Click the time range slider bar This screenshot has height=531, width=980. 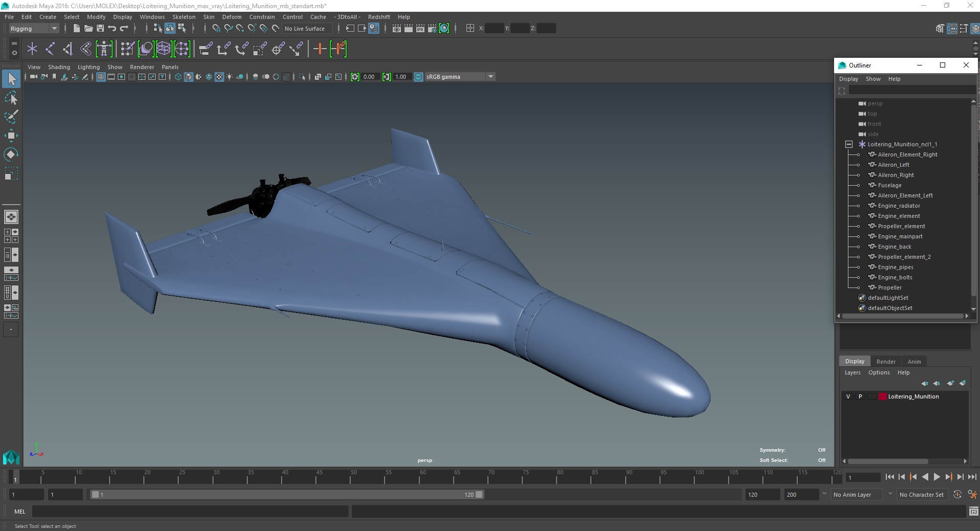tap(287, 495)
